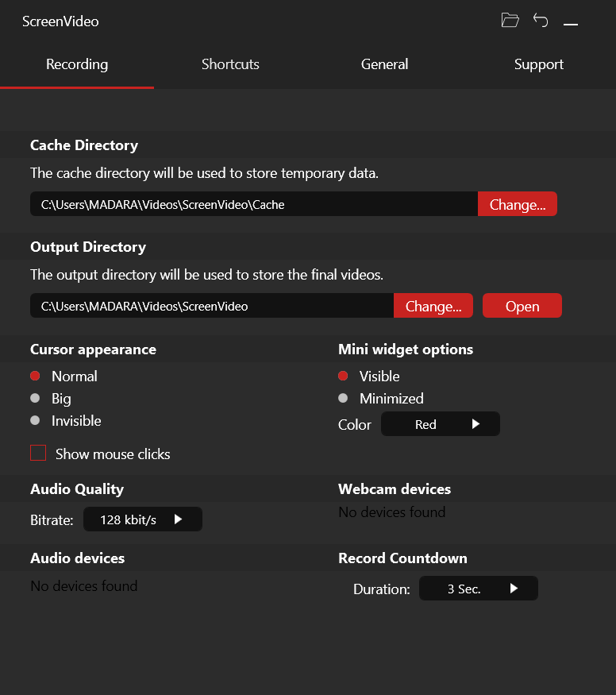Viewport: 616px width, 695px height.
Task: Change the cache directory path
Action: 518,204
